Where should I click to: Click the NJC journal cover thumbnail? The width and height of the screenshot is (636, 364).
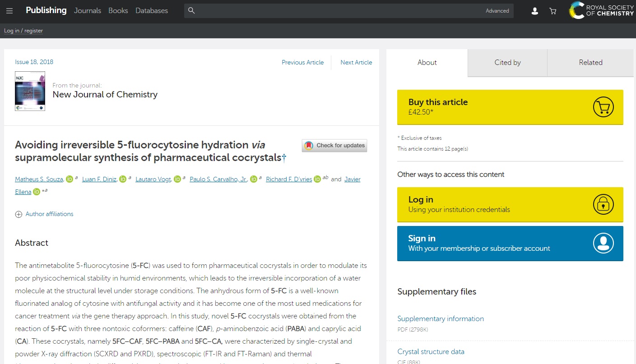pos(30,91)
